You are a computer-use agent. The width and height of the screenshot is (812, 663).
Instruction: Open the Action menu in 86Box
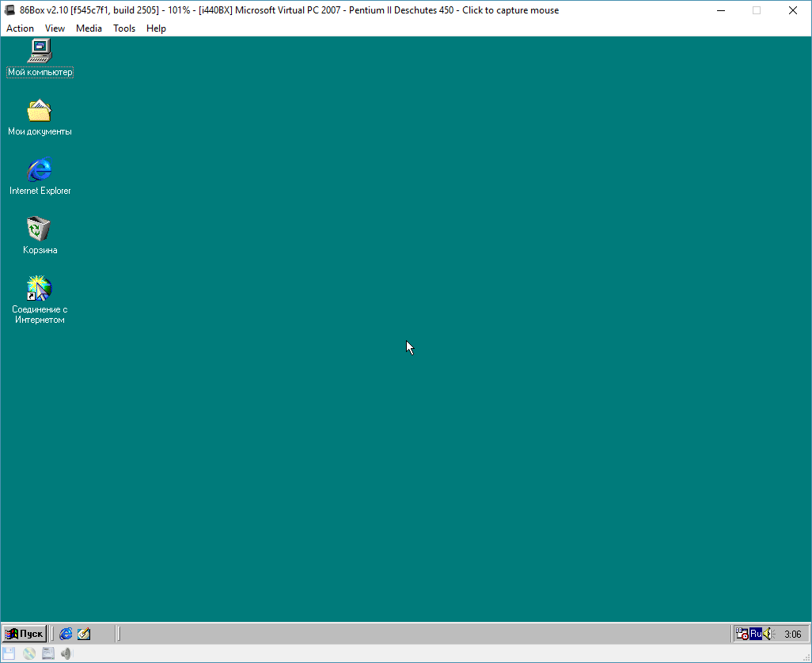click(x=19, y=28)
